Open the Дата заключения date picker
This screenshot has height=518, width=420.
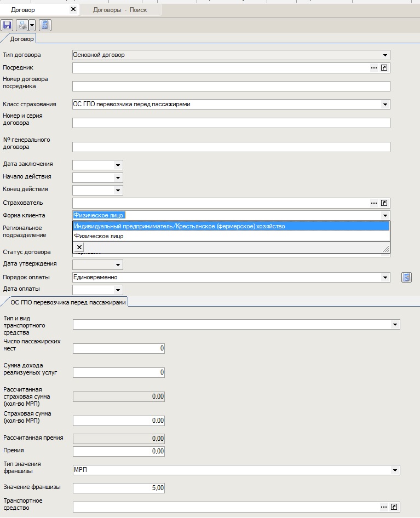(x=118, y=165)
